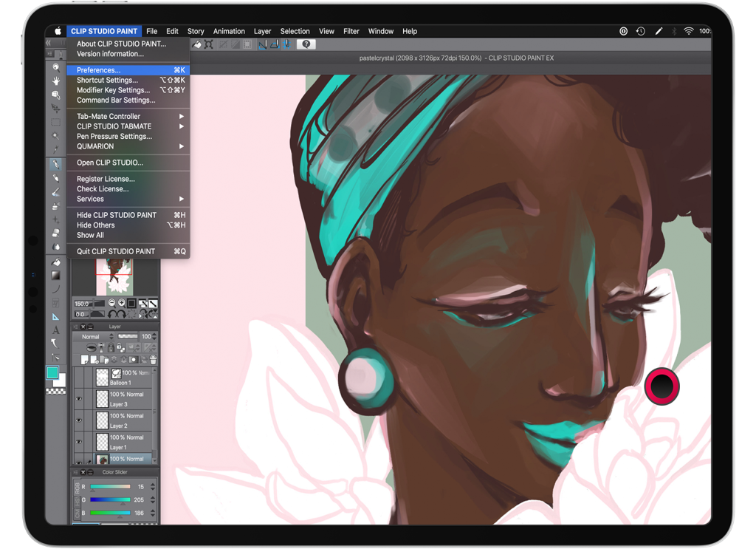Select the Operation object tool
The height and width of the screenshot is (549, 756).
click(56, 95)
